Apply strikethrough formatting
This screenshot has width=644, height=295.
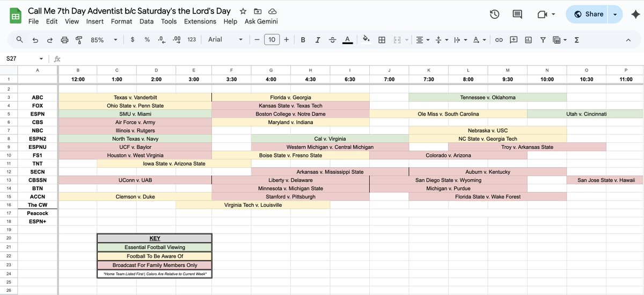(x=333, y=40)
